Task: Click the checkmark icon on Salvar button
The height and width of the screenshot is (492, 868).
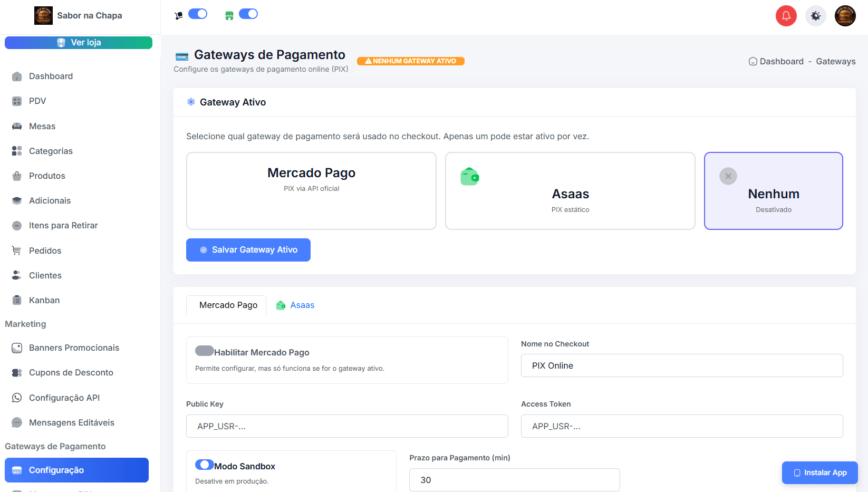Action: 204,250
